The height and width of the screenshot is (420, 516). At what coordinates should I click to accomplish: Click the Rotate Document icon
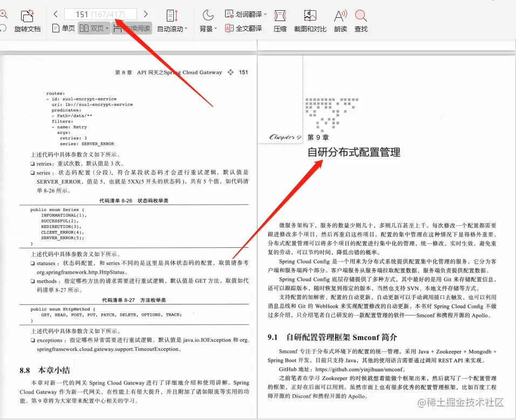click(x=28, y=16)
